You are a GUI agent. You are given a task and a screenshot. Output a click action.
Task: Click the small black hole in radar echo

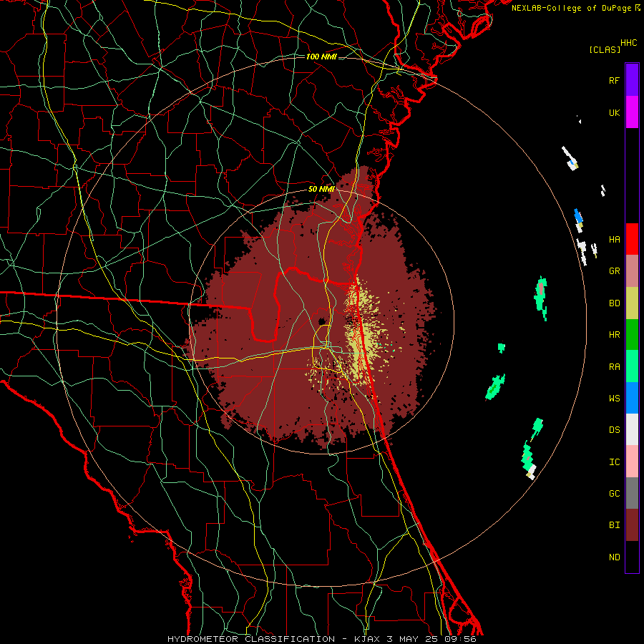click(323, 321)
